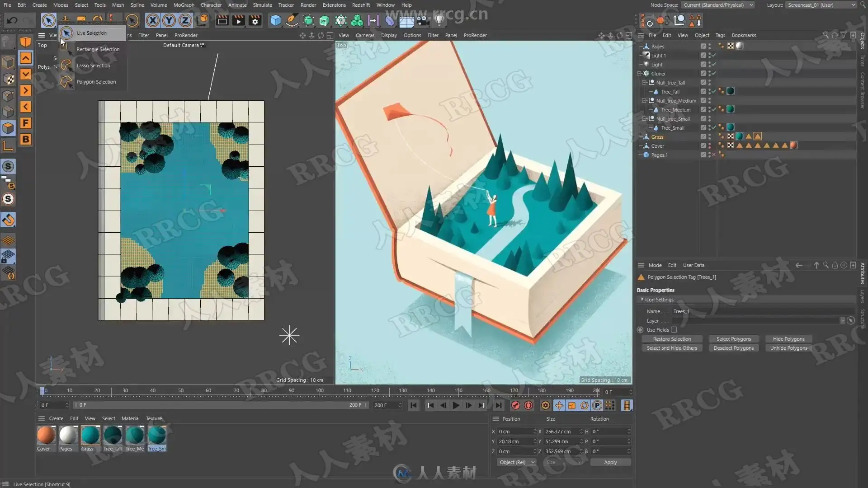
Task: Open Edit Render Settings icon
Action: coord(255,20)
